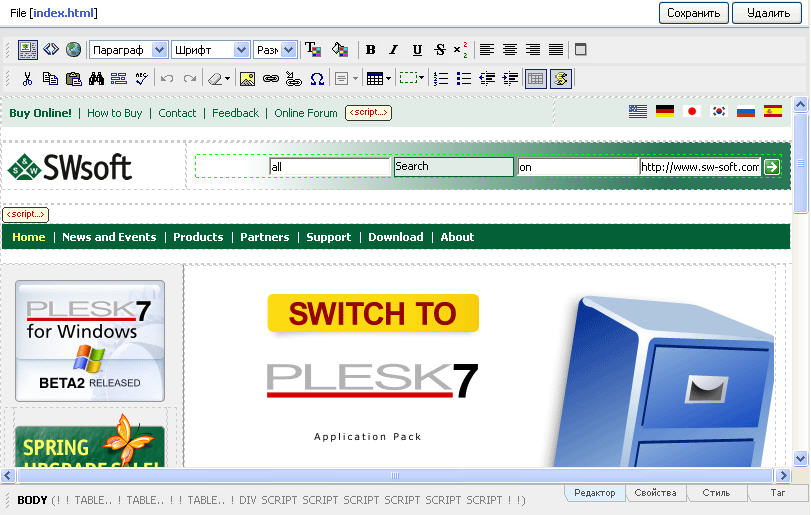Insert an image icon
The height and width of the screenshot is (515, 811).
coord(247,79)
